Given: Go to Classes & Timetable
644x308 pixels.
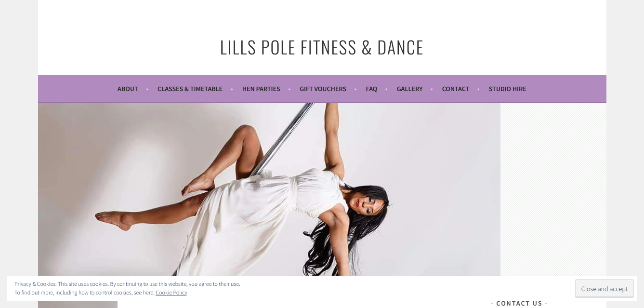Looking at the screenshot, I should click(x=190, y=89).
